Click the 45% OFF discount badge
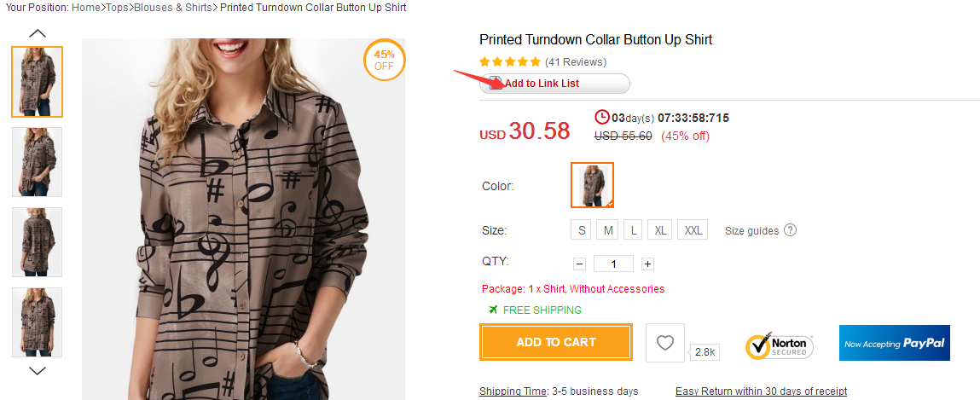This screenshot has height=400, width=980. point(384,60)
